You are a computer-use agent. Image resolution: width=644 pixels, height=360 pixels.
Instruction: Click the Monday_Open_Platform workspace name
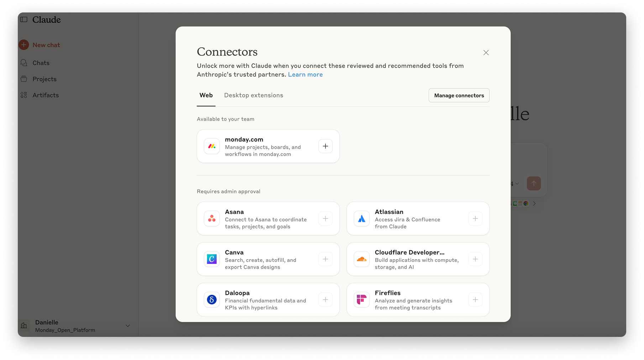(x=65, y=330)
